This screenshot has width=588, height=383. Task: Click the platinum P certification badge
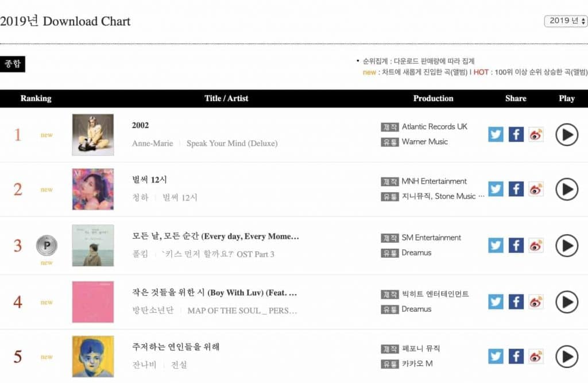pos(46,245)
